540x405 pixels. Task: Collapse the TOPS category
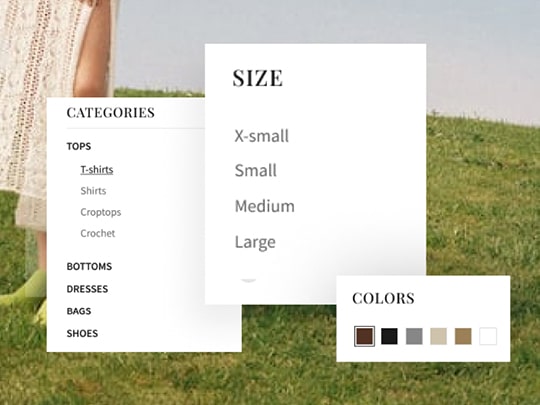pyautogui.click(x=79, y=146)
